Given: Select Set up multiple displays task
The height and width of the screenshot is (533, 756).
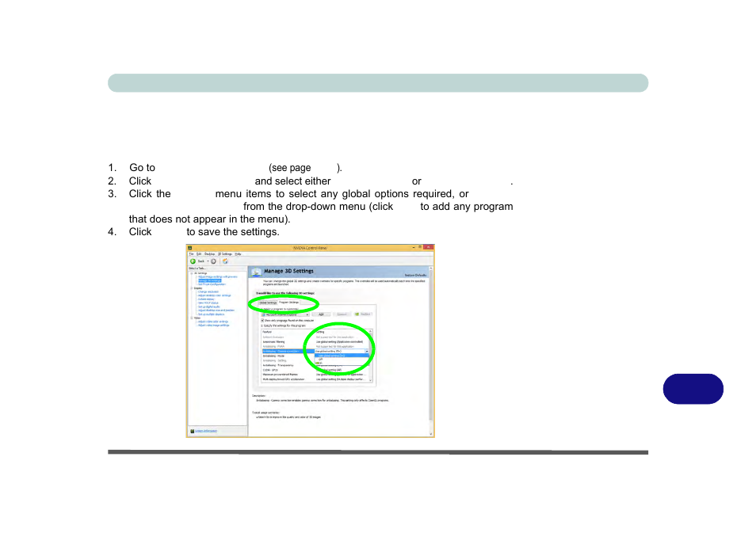Looking at the screenshot, I should 211,314.
